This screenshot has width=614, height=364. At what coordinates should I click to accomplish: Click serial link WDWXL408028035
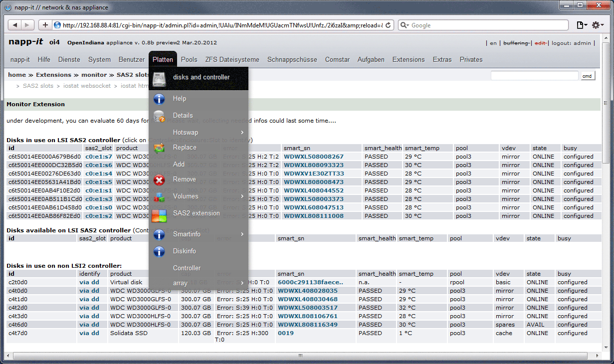307,291
